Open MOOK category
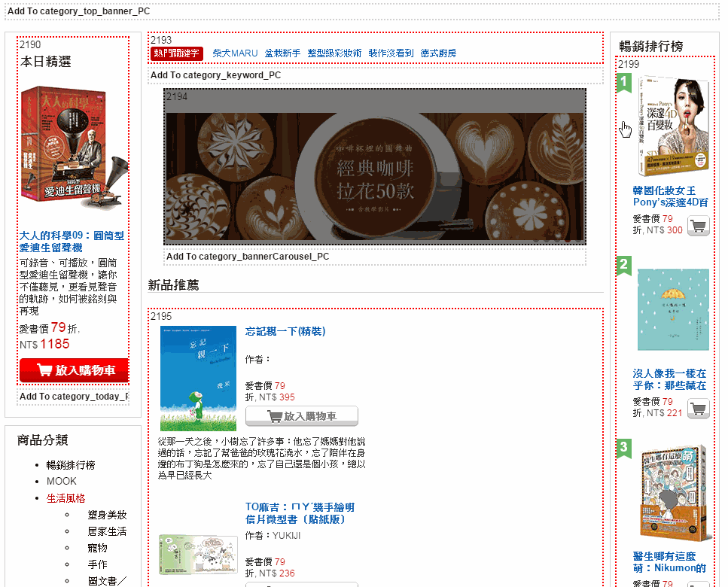This screenshot has width=728, height=587. (x=61, y=481)
